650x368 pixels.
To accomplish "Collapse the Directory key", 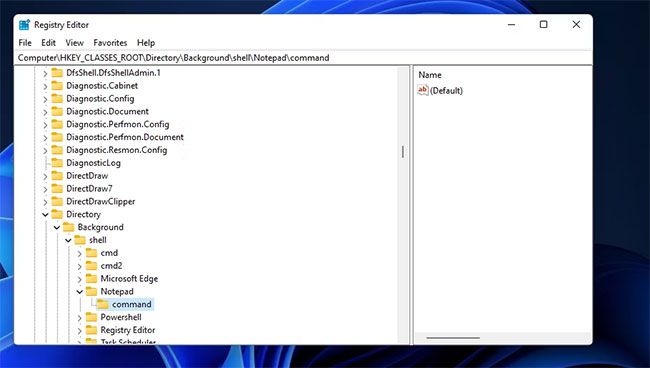I will [45, 215].
